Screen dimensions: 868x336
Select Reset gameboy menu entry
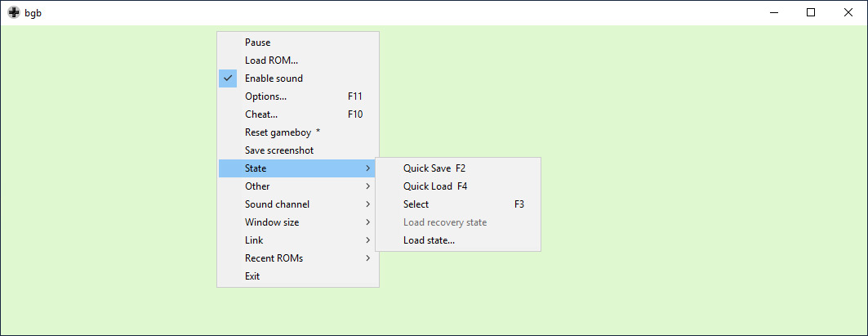pos(298,132)
